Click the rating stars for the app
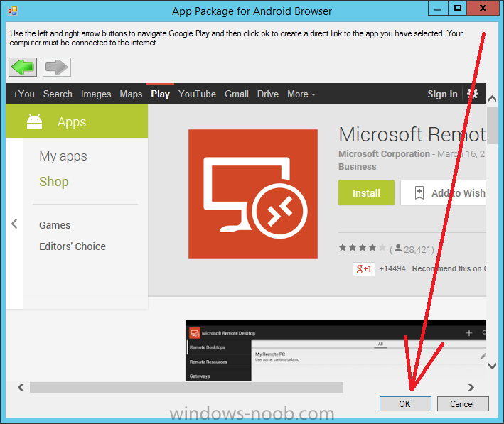504x424 pixels. click(x=362, y=248)
